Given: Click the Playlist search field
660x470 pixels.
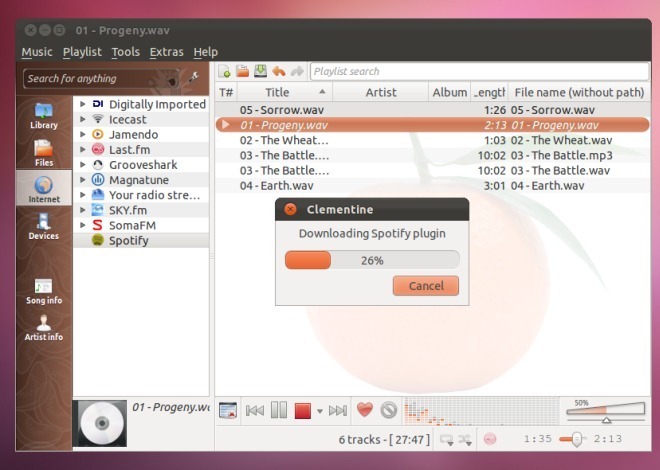Looking at the screenshot, I should (x=479, y=71).
